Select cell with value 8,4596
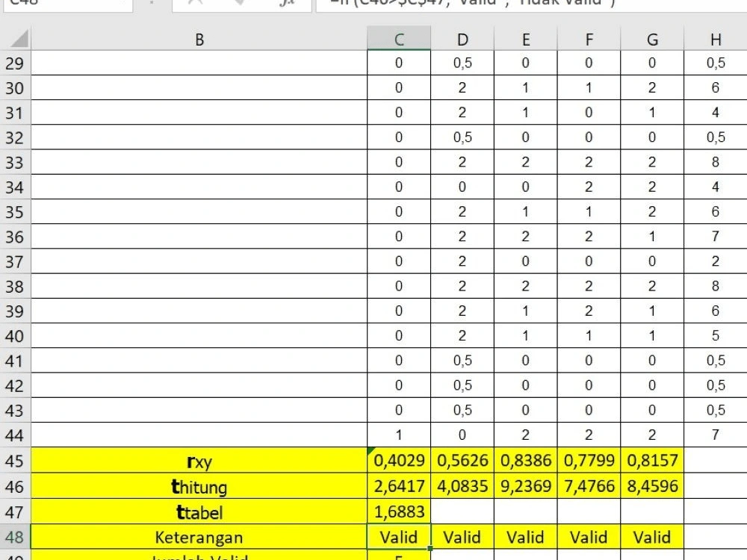This screenshot has height=560, width=747. tap(652, 486)
